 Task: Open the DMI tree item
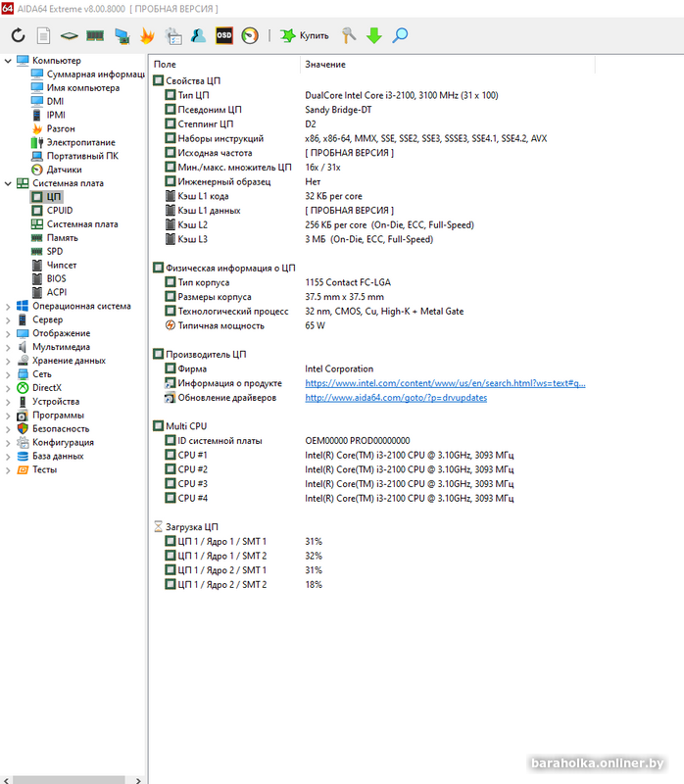click(x=47, y=101)
